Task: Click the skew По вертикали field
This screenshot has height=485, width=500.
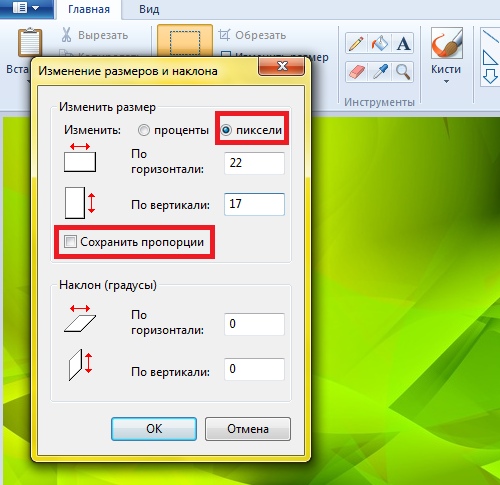Action: coord(254,369)
